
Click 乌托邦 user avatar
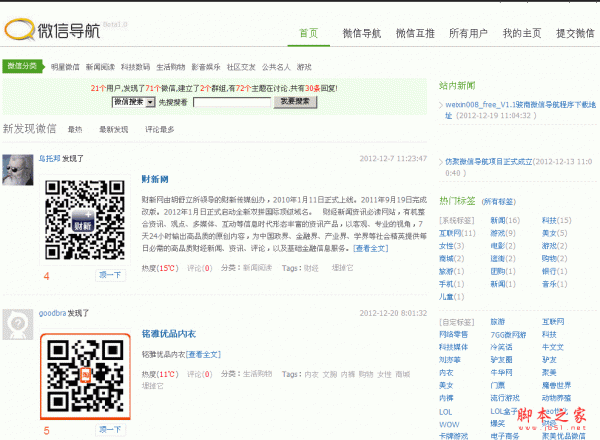18,170
